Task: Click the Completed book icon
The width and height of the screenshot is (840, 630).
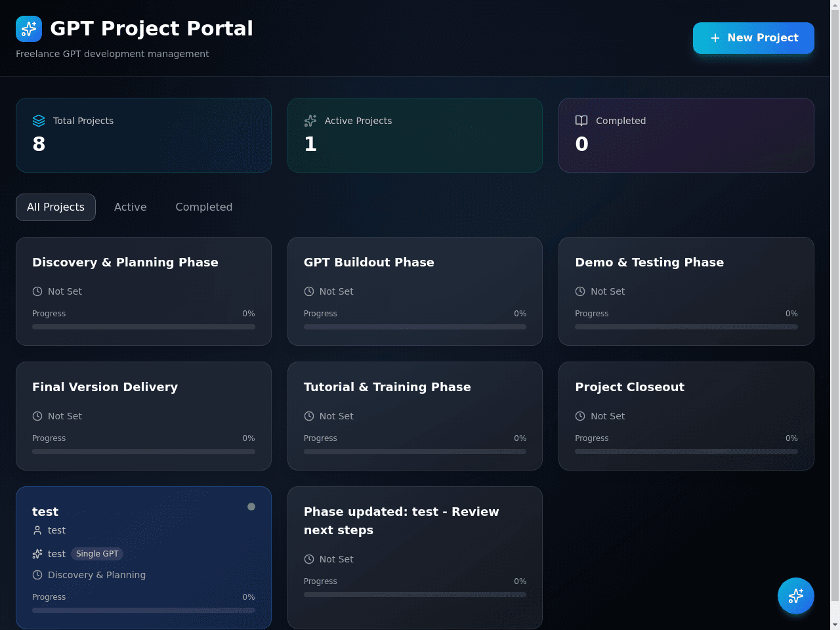Action: coord(581,121)
